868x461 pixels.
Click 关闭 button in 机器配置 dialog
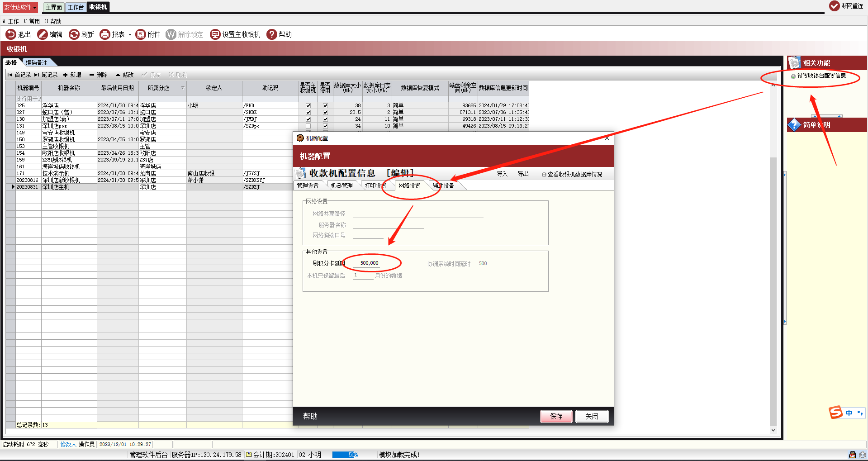[x=592, y=416]
